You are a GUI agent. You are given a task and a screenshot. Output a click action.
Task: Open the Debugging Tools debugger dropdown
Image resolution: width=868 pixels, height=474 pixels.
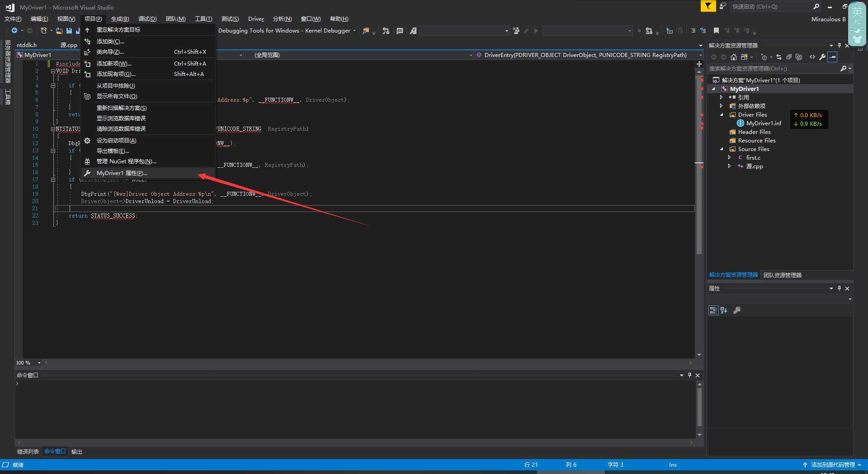(x=354, y=31)
